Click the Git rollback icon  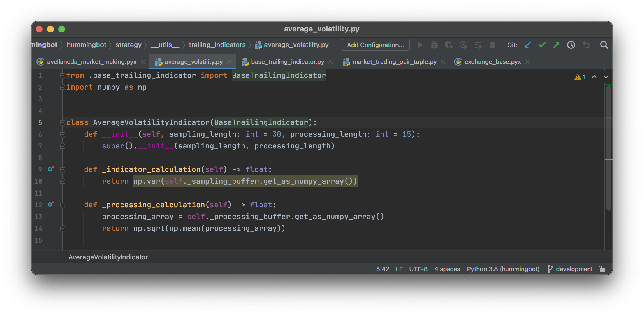point(586,45)
